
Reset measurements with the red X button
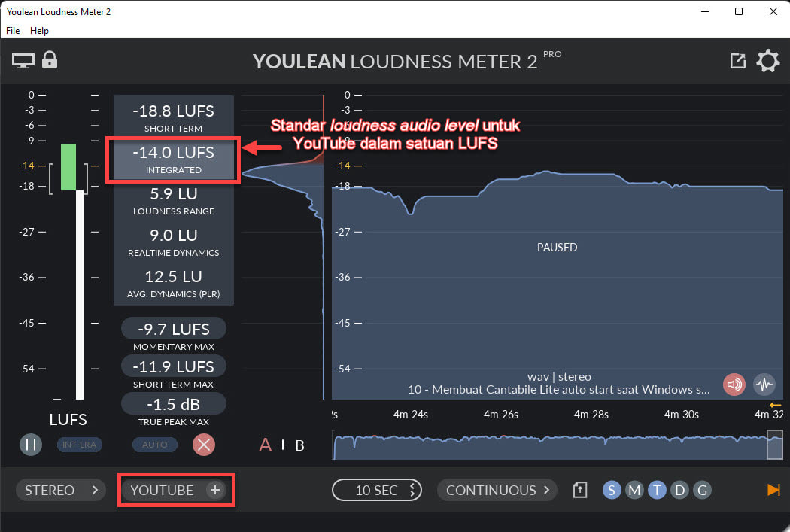click(x=204, y=445)
